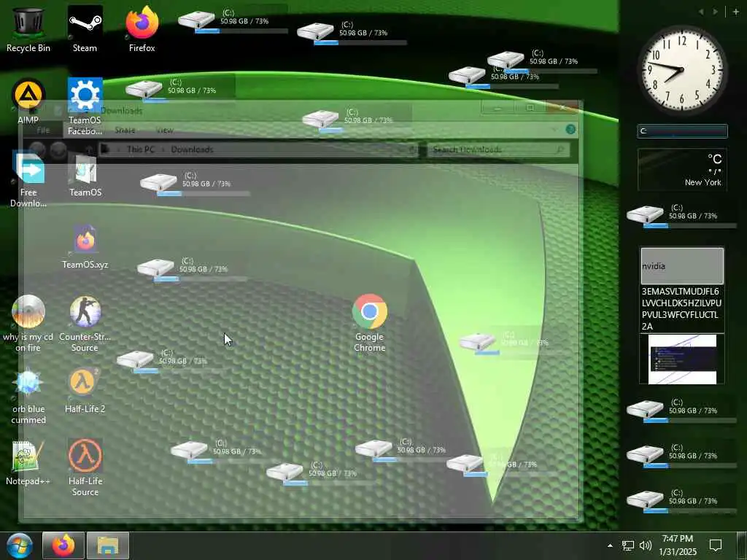Expand the Downloads window ribbon chevron
The image size is (747, 560).
[x=554, y=130]
